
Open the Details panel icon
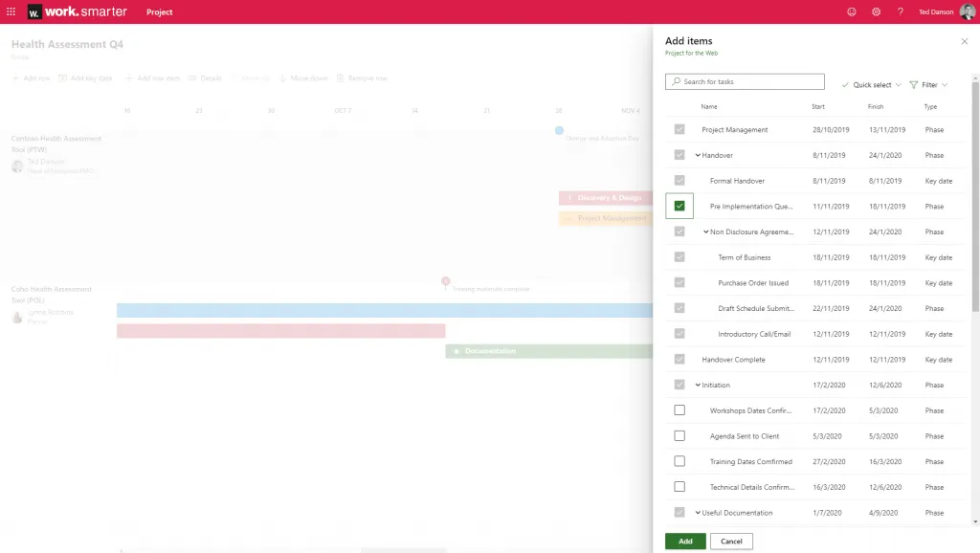[x=190, y=77]
